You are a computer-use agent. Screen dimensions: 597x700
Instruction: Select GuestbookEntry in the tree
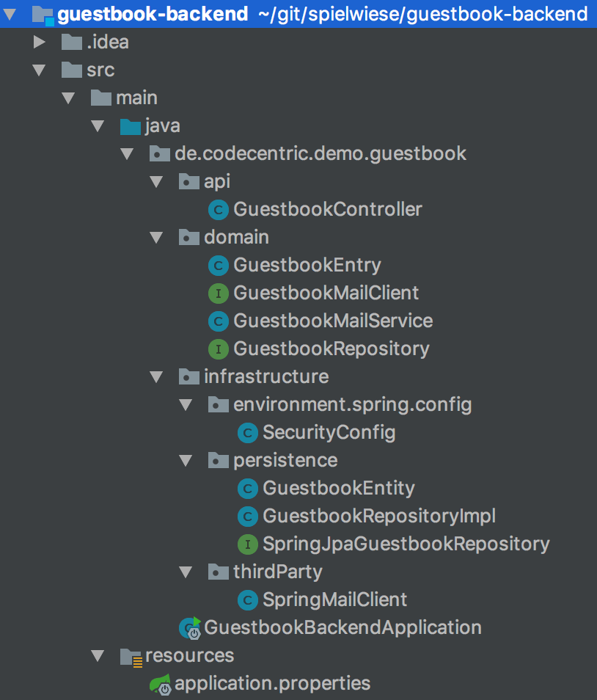tap(307, 266)
